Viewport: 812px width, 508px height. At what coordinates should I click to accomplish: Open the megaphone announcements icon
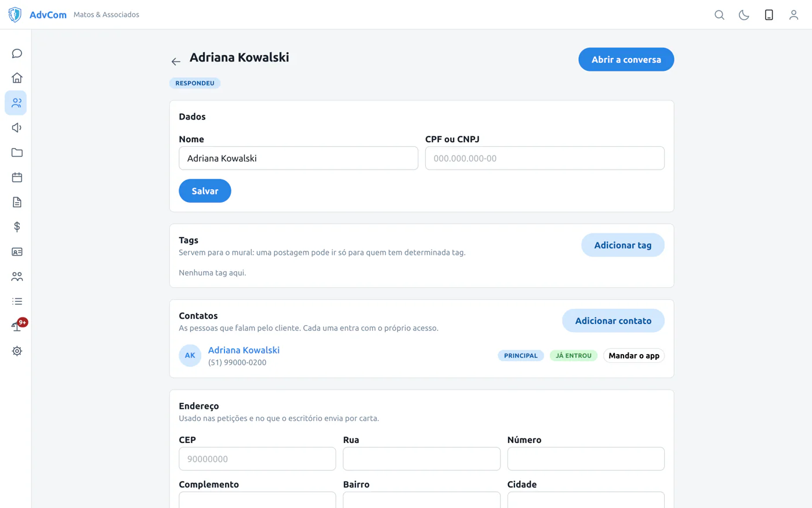pos(17,128)
